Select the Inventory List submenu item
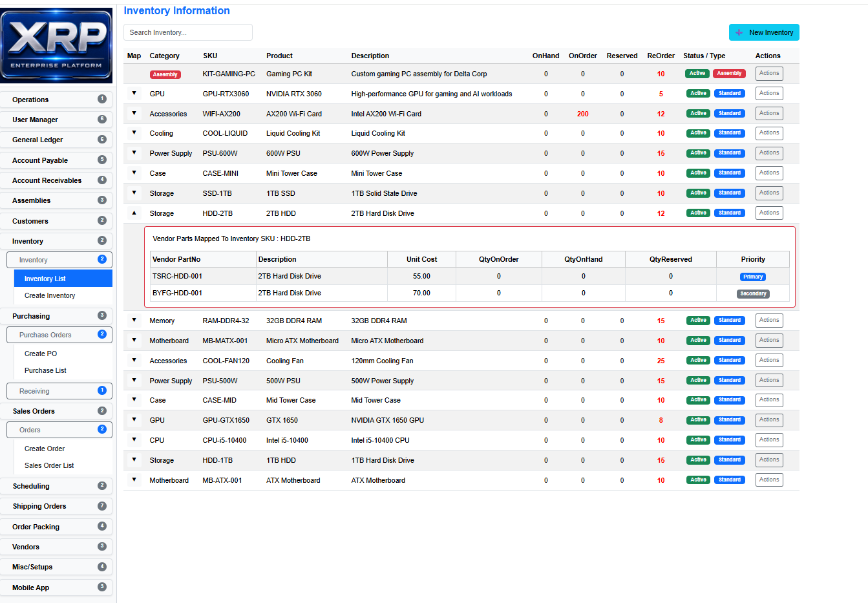 pos(63,279)
